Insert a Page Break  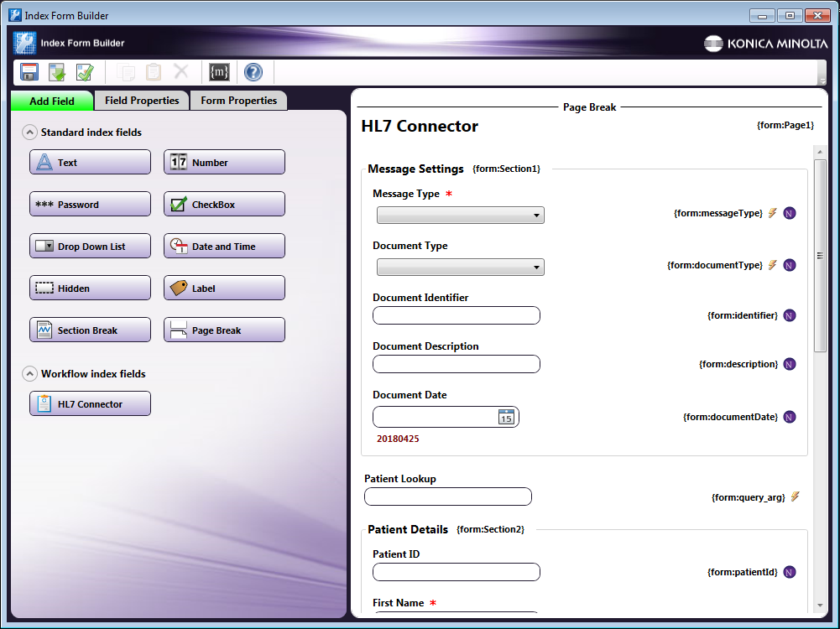[224, 330]
